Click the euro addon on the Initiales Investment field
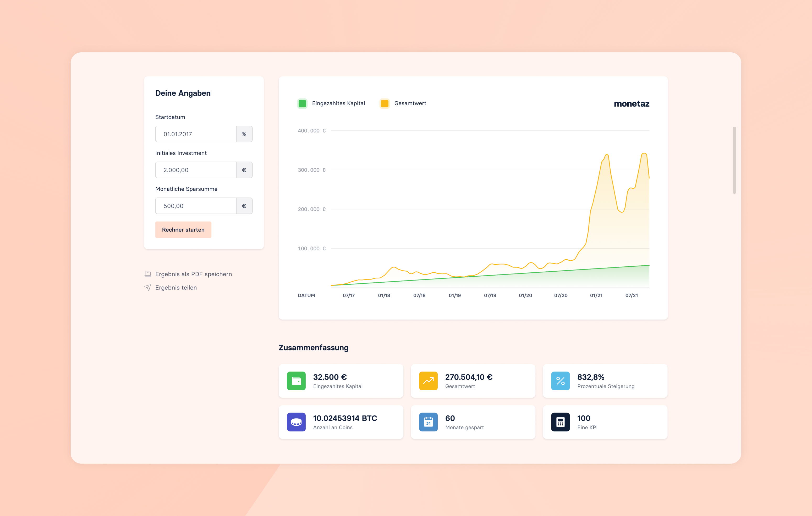 point(244,170)
